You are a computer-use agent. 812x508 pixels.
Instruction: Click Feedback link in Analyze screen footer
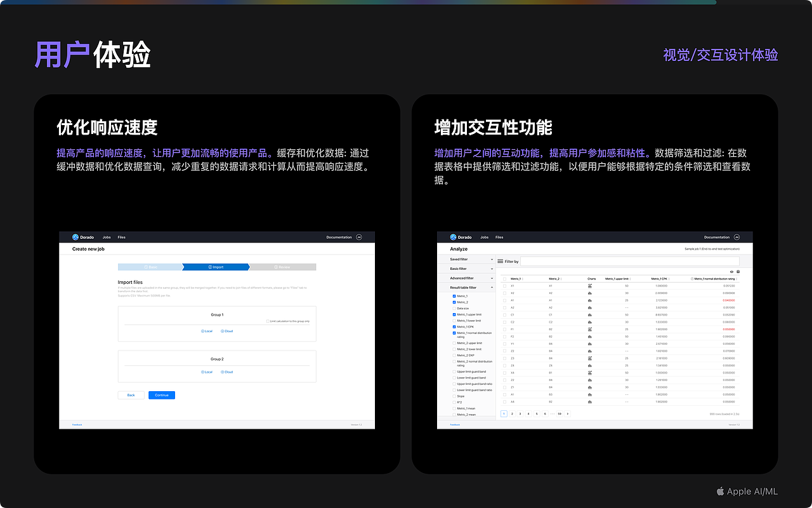point(455,424)
